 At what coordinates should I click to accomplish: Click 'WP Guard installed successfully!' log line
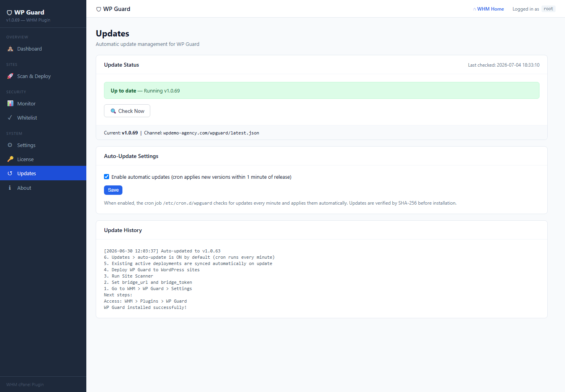click(145, 307)
